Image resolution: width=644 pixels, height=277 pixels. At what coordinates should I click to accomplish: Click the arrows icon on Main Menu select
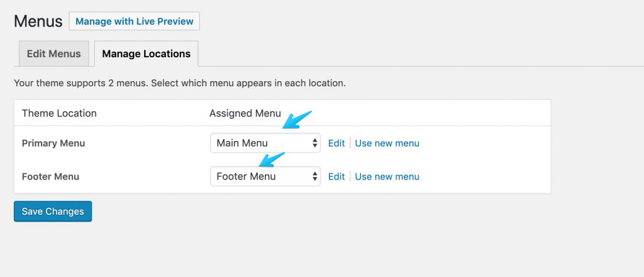(x=314, y=143)
